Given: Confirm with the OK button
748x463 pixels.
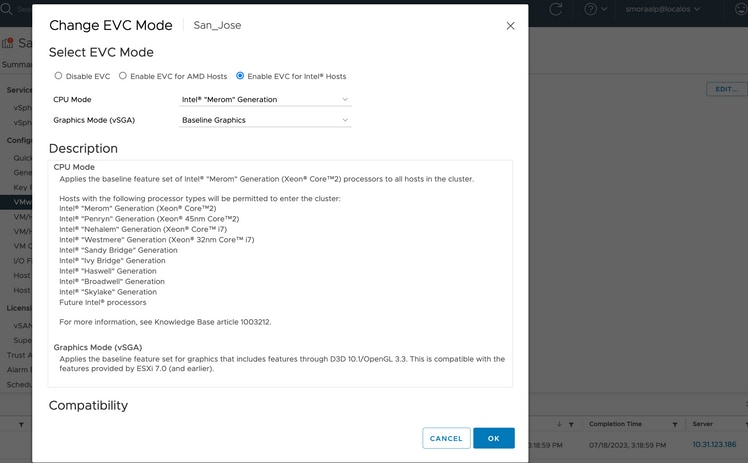Looking at the screenshot, I should pos(494,438).
